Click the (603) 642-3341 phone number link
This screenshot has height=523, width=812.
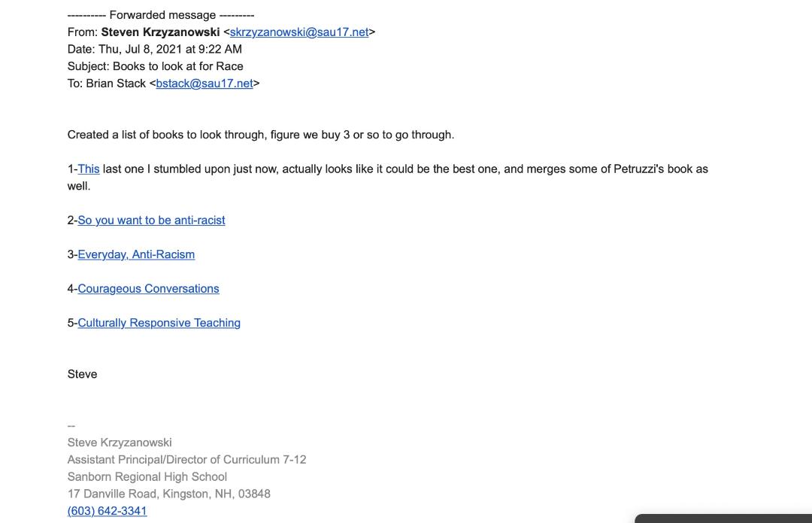pos(107,511)
